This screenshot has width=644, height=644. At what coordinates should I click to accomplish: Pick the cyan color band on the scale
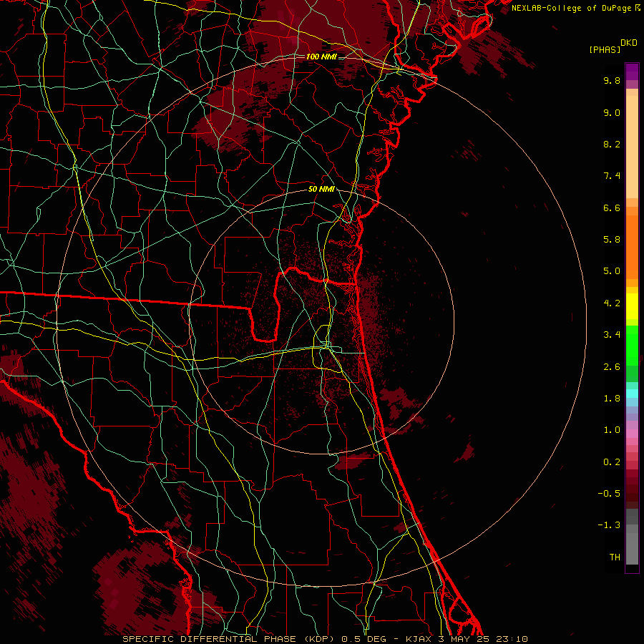(x=632, y=394)
